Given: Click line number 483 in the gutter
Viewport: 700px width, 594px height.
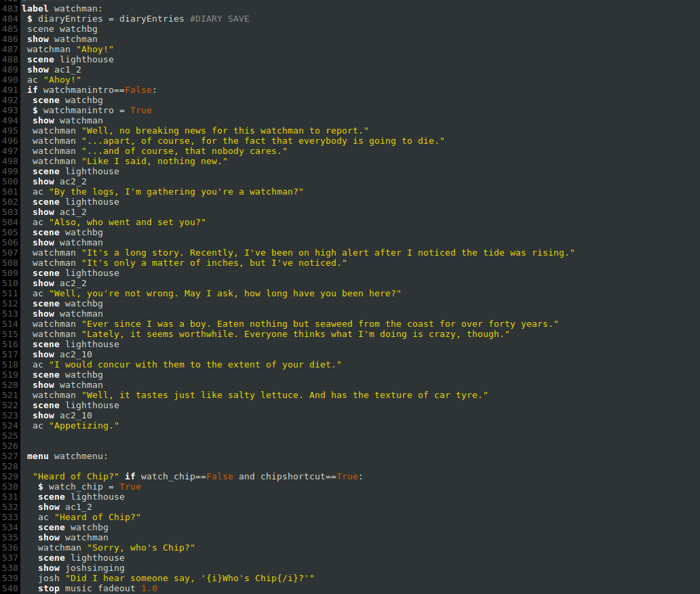Looking at the screenshot, I should click(x=9, y=9).
